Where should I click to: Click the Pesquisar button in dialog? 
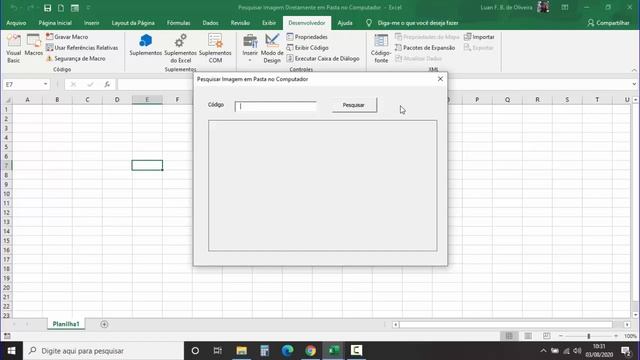(354, 105)
